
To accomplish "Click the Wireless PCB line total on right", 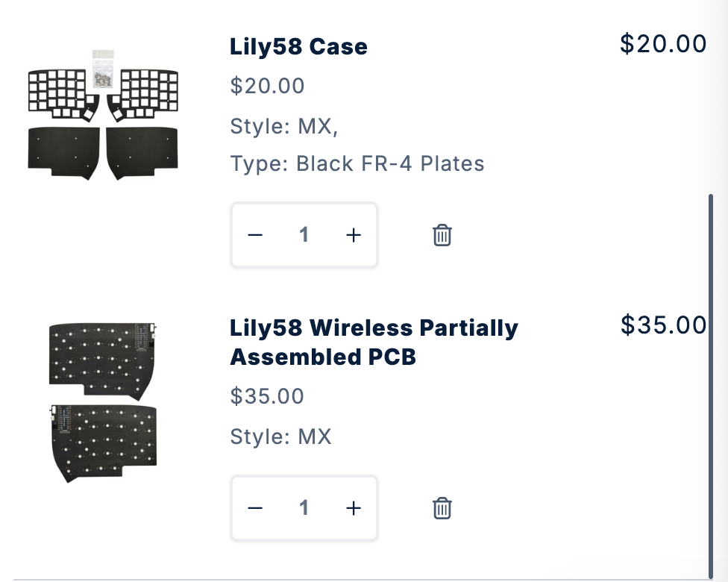I will (x=663, y=325).
